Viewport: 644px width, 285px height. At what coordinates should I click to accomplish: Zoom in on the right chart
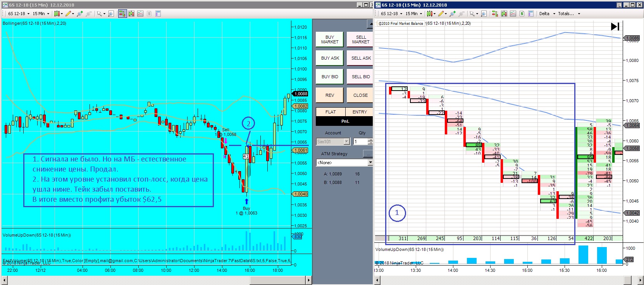(x=453, y=14)
